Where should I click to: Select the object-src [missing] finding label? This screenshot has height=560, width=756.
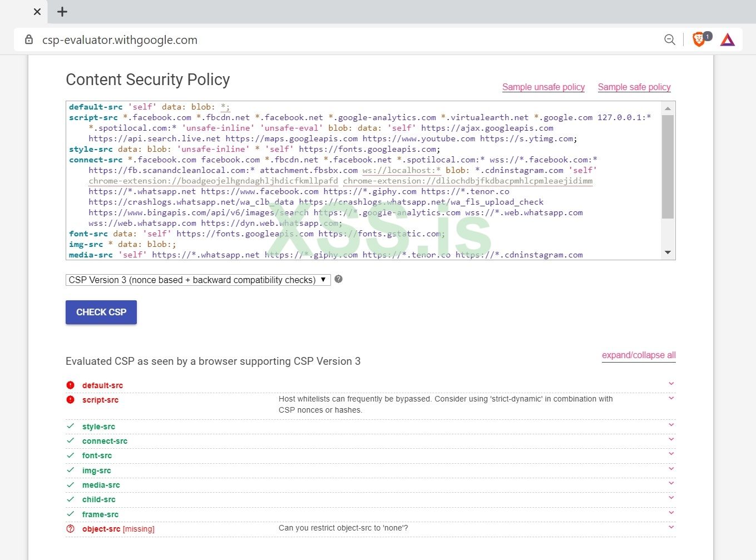pyautogui.click(x=118, y=529)
